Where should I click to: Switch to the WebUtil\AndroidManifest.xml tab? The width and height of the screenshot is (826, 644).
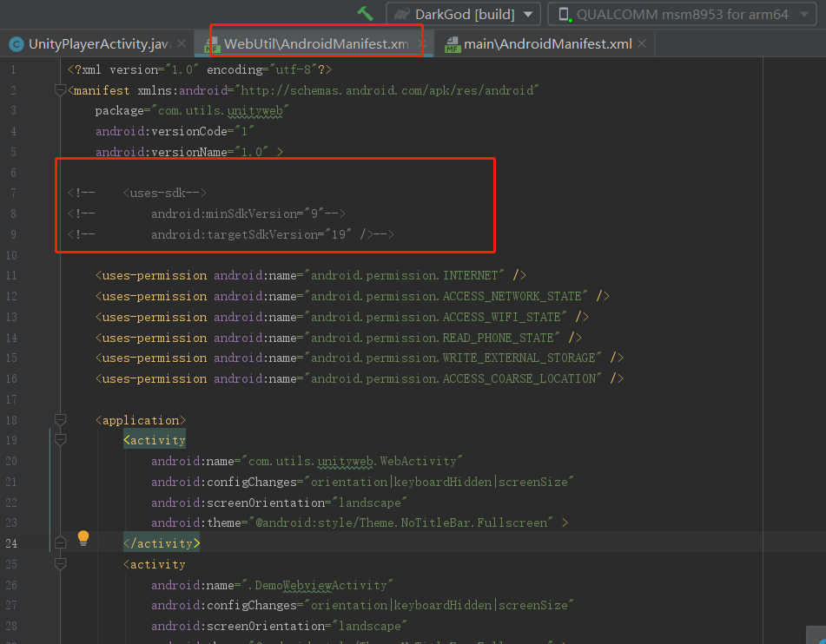pyautogui.click(x=316, y=44)
